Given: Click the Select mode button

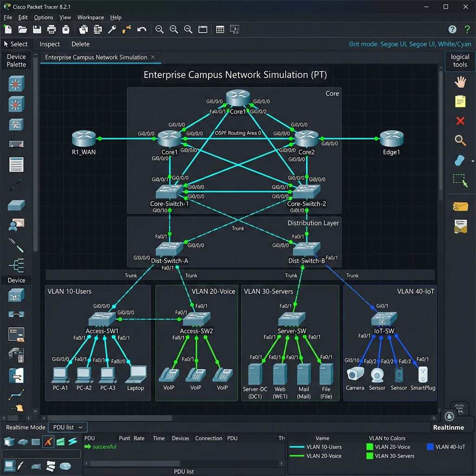Looking at the screenshot, I should pos(16,44).
